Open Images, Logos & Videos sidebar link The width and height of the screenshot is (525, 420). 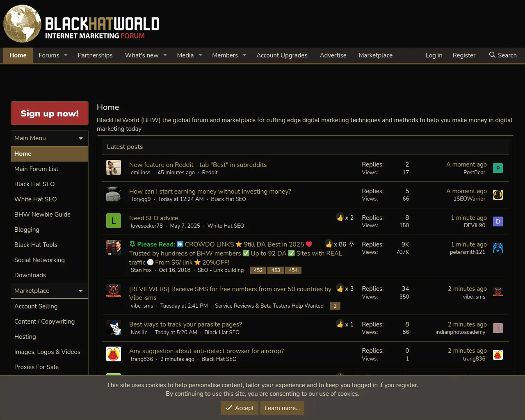tap(50, 352)
